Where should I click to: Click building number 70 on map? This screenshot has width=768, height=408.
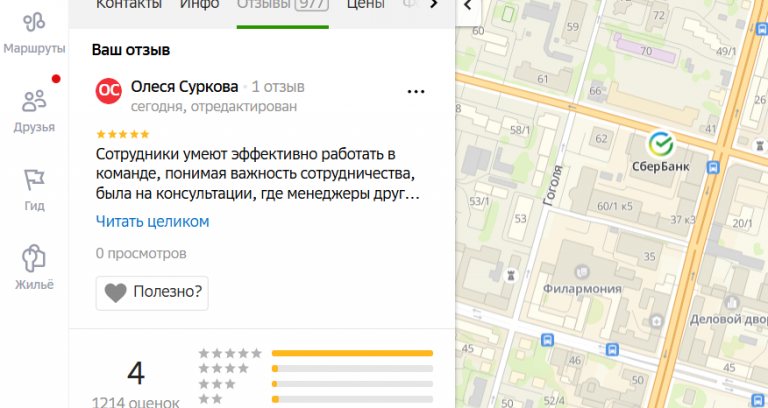point(646,51)
